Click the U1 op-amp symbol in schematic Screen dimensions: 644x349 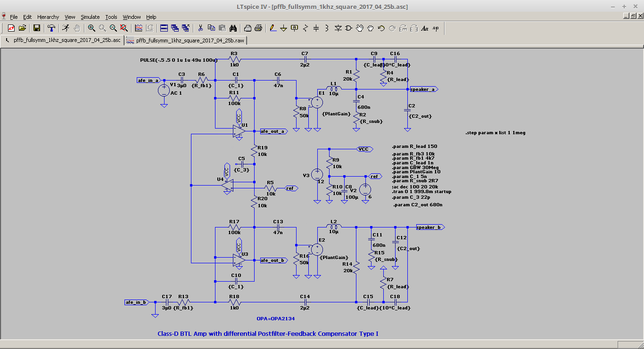pos(239,131)
